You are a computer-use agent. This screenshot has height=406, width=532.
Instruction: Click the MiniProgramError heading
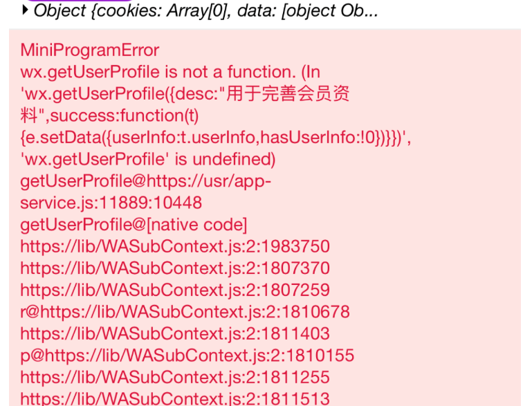89,50
